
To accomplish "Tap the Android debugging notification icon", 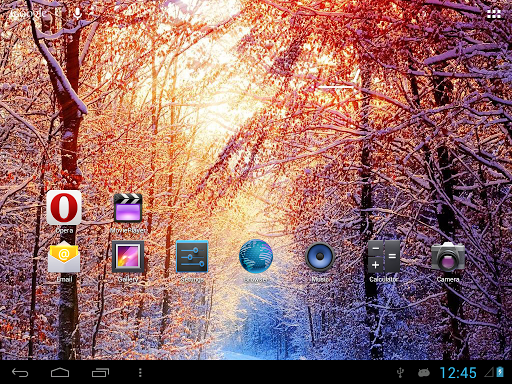I will click(x=424, y=373).
